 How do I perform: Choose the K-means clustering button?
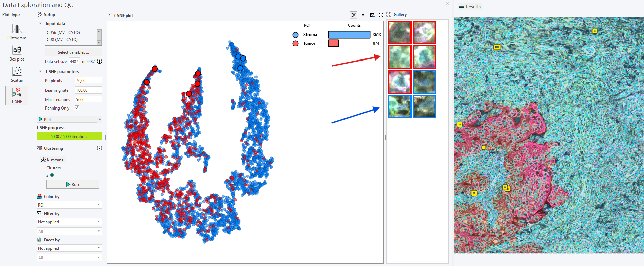(x=53, y=160)
